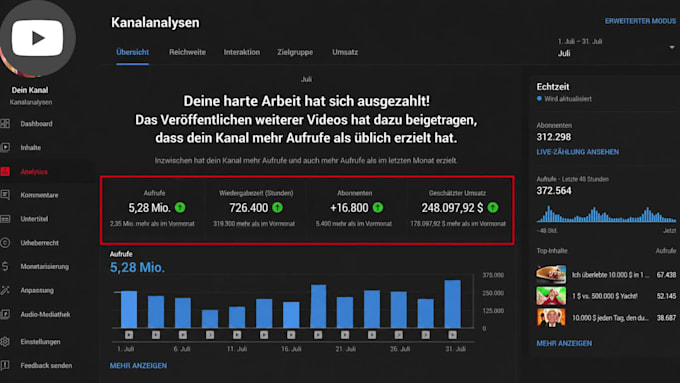This screenshot has height=383, width=680.
Task: Open Audio-Mediathek in the sidebar menu
Action: pyautogui.click(x=45, y=314)
